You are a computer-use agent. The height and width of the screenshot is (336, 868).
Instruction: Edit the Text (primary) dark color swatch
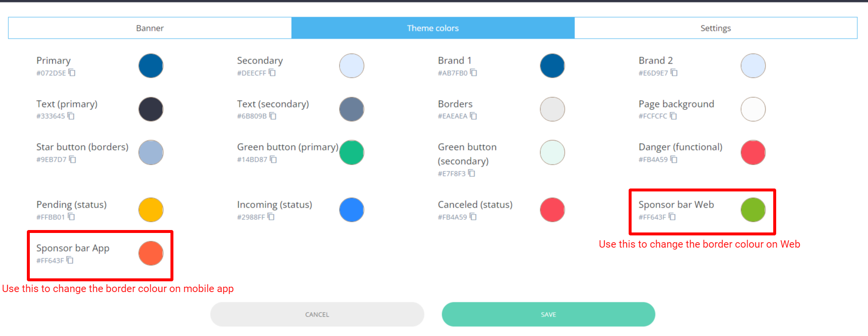(151, 109)
